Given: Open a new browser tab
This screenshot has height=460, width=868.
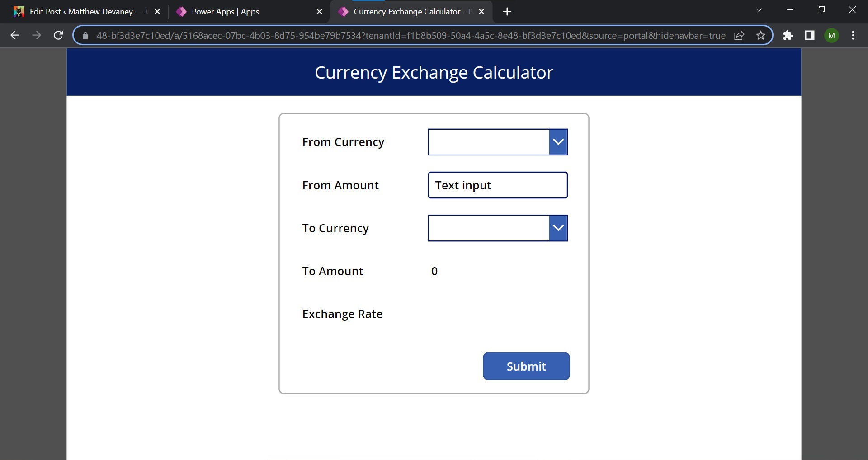Looking at the screenshot, I should (507, 12).
